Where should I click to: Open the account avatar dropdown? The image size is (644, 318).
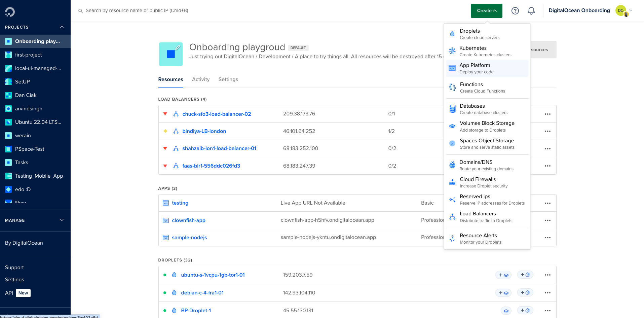(x=624, y=11)
